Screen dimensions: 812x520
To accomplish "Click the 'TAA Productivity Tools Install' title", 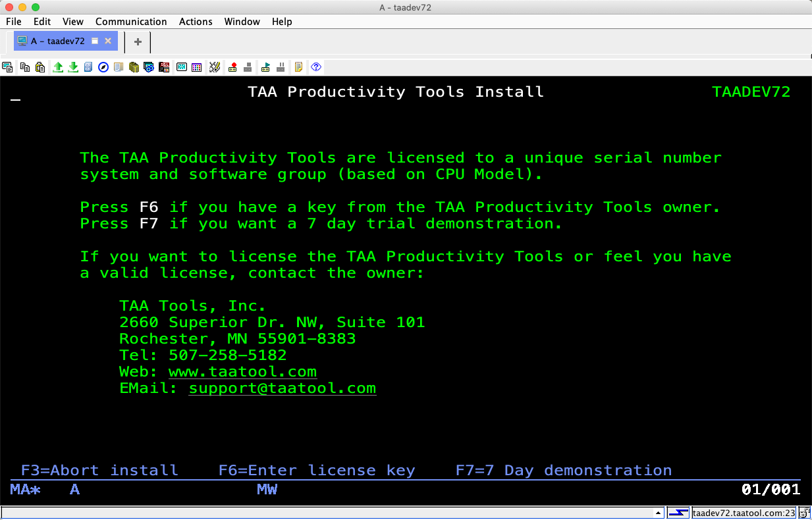I will point(396,92).
